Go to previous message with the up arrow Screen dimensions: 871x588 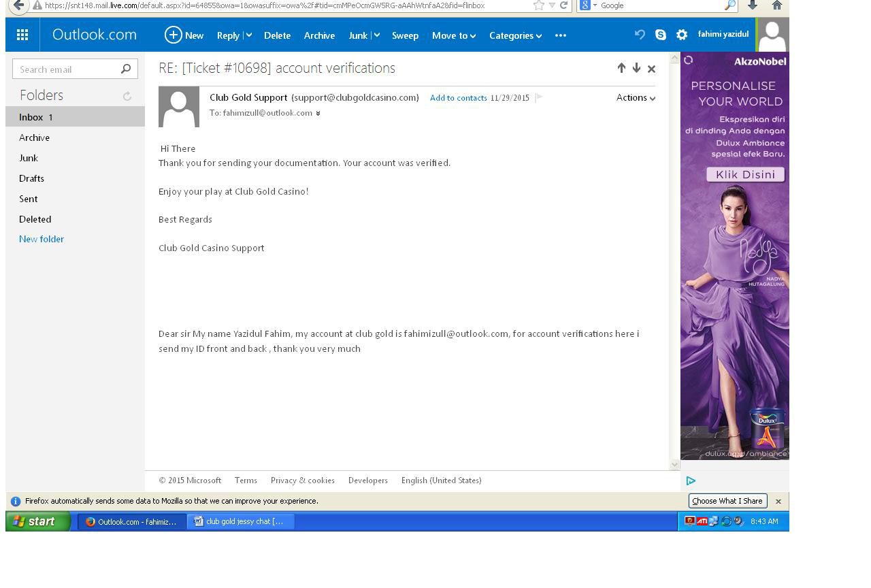click(621, 68)
